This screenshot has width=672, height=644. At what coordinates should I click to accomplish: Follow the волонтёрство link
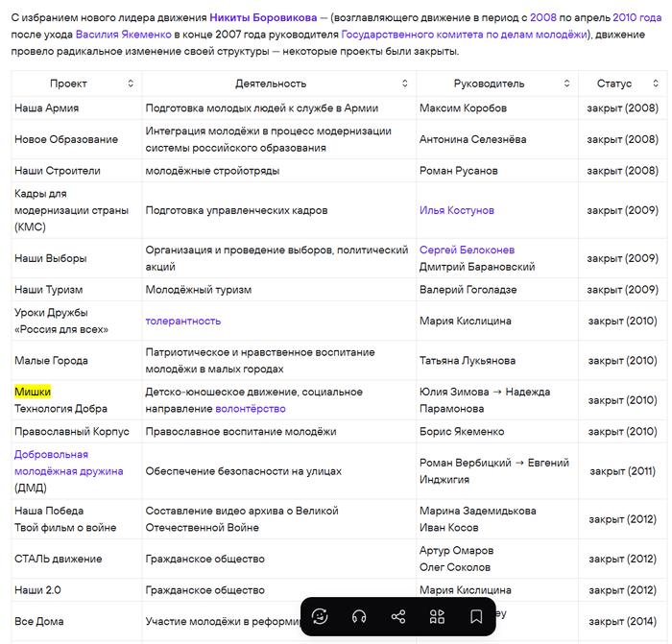click(251, 408)
